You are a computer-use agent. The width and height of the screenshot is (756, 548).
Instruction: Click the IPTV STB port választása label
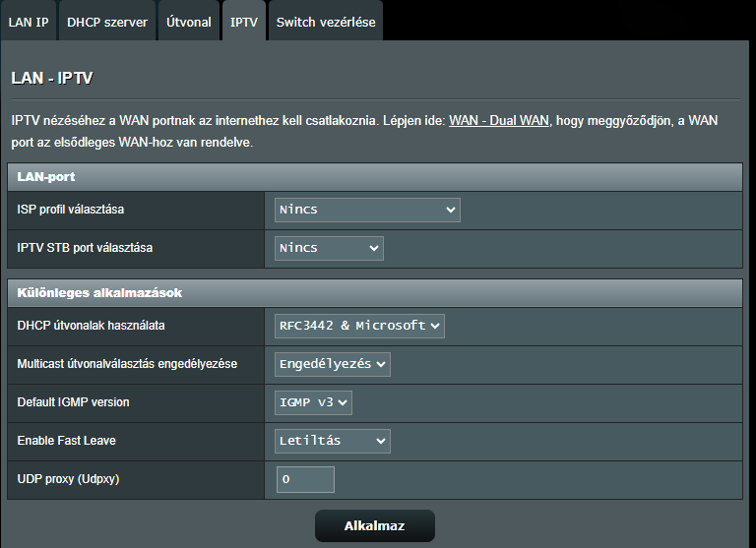tap(85, 248)
